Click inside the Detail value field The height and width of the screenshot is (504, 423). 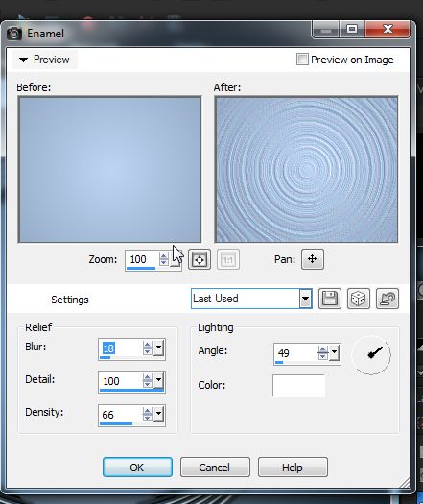tap(121, 381)
